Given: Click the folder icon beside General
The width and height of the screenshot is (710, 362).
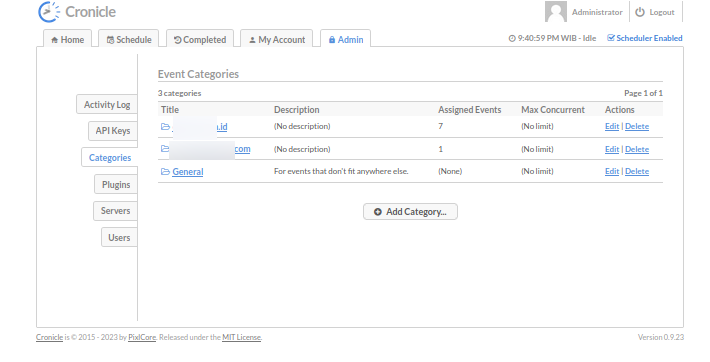Looking at the screenshot, I should click(x=165, y=172).
